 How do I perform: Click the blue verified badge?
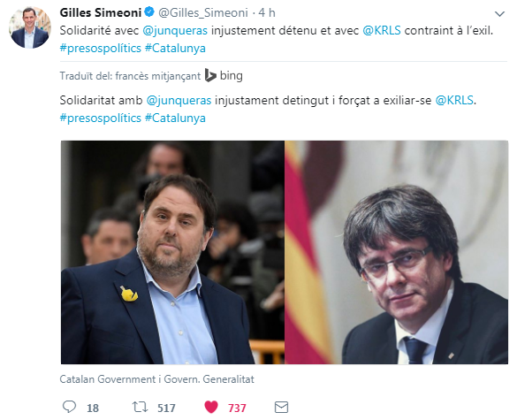pyautogui.click(x=149, y=12)
